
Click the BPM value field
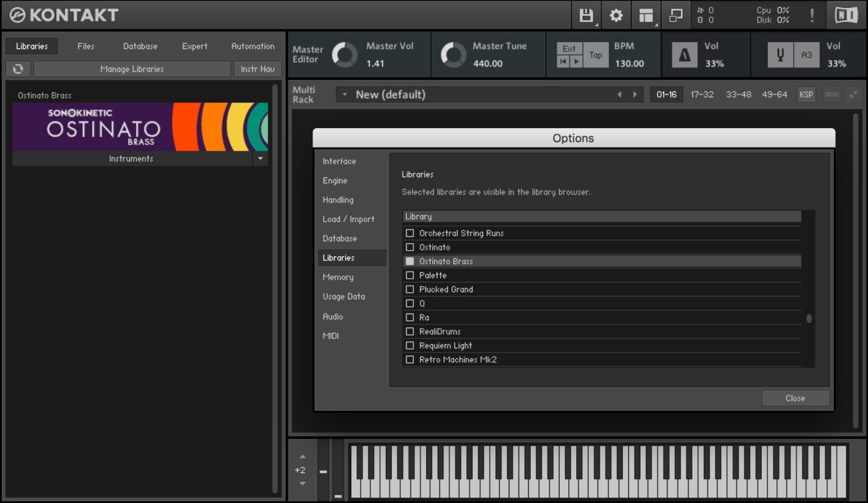point(629,64)
